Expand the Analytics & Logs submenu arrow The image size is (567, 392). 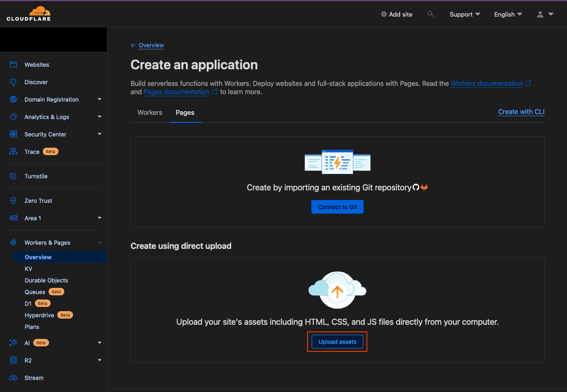(100, 117)
